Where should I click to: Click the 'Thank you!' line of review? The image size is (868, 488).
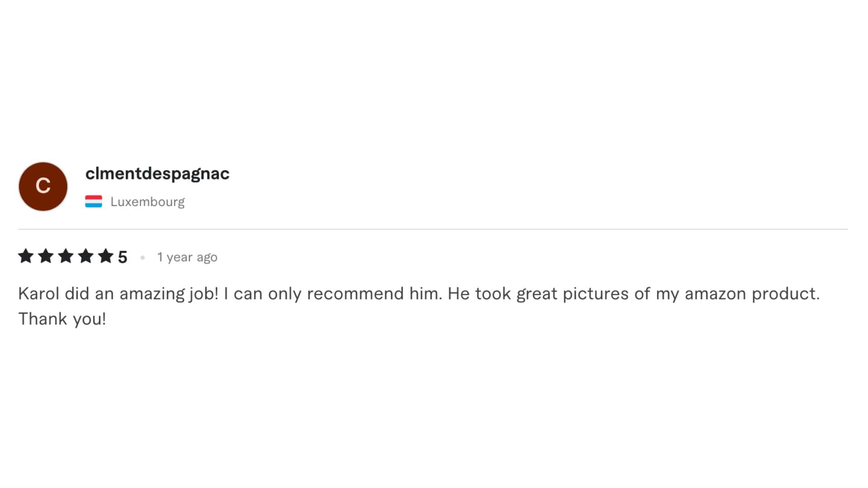[62, 319]
